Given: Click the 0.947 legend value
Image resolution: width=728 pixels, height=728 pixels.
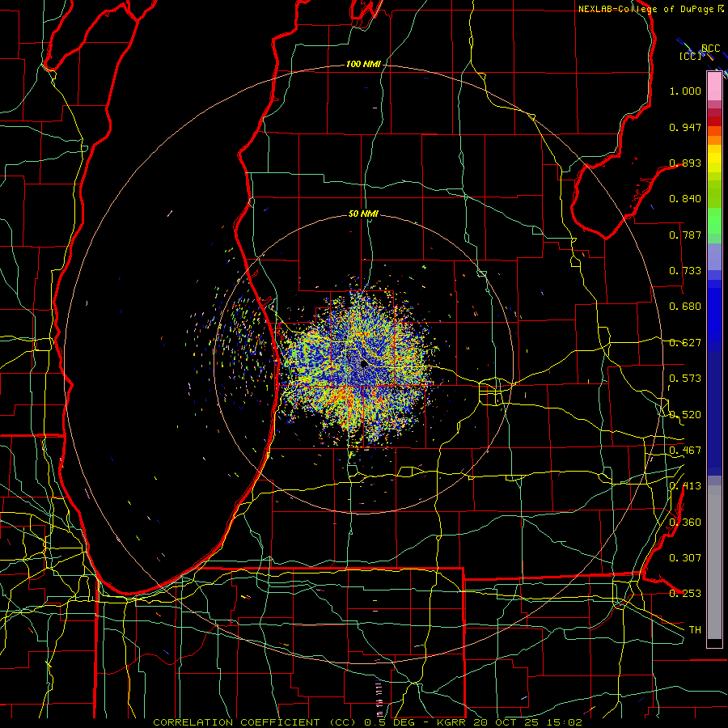Looking at the screenshot, I should click(x=685, y=127).
